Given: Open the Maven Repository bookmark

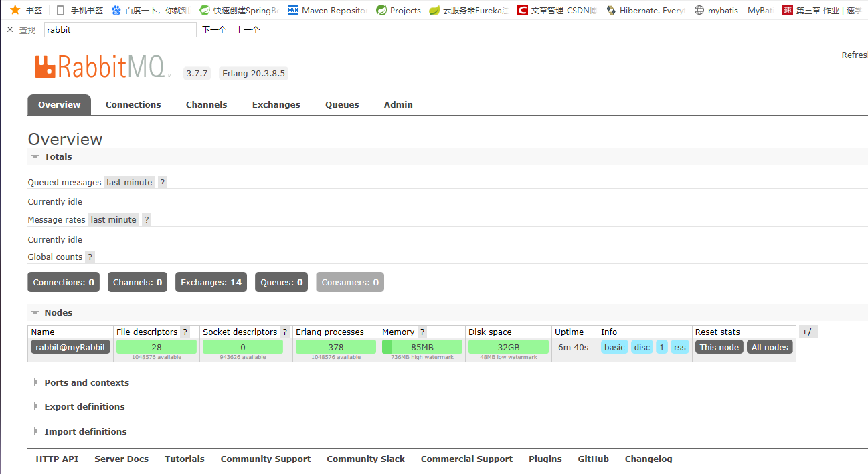Looking at the screenshot, I should [x=327, y=10].
